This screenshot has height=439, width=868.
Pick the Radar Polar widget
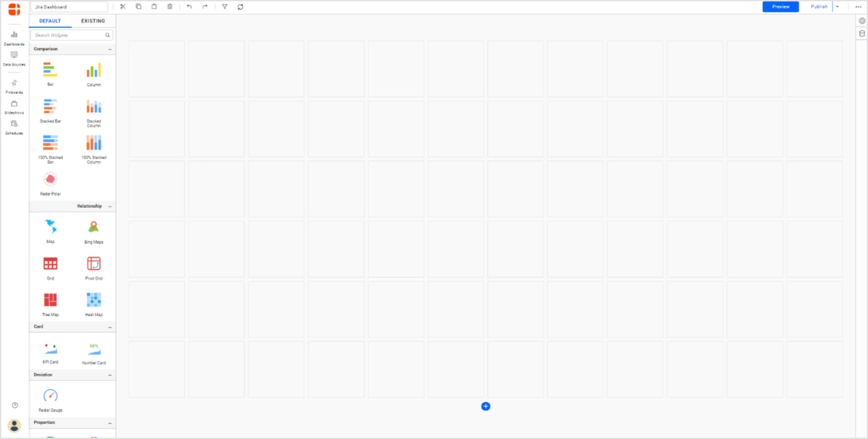(x=50, y=179)
